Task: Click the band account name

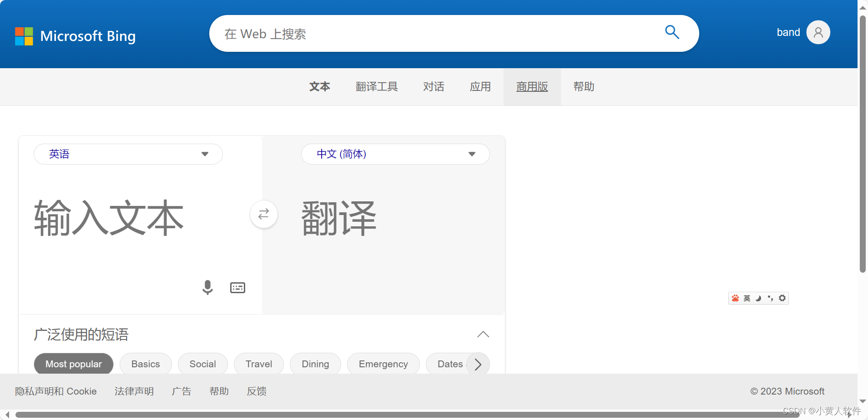Action: [788, 32]
